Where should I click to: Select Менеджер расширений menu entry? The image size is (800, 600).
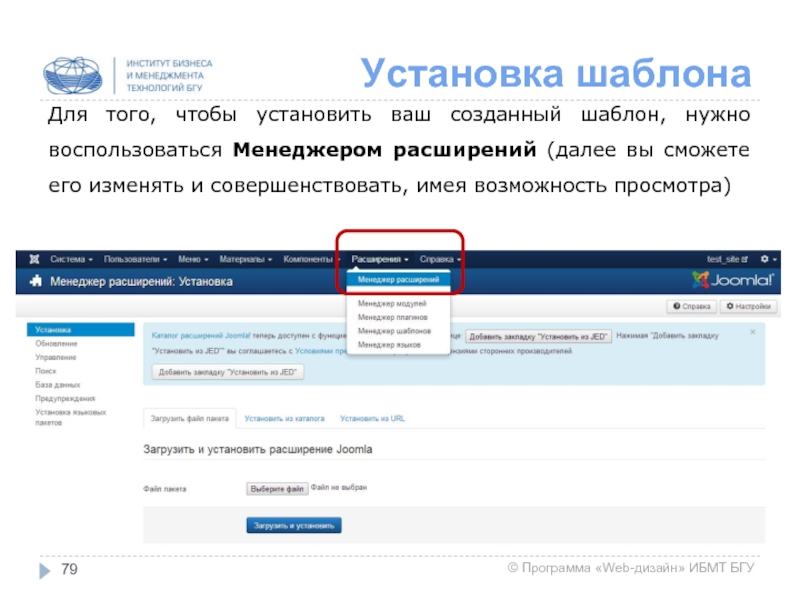point(398,280)
